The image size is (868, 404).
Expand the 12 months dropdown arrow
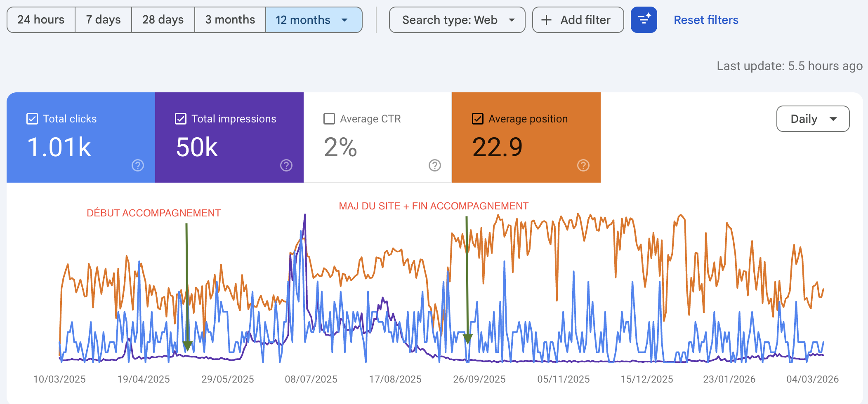point(344,20)
